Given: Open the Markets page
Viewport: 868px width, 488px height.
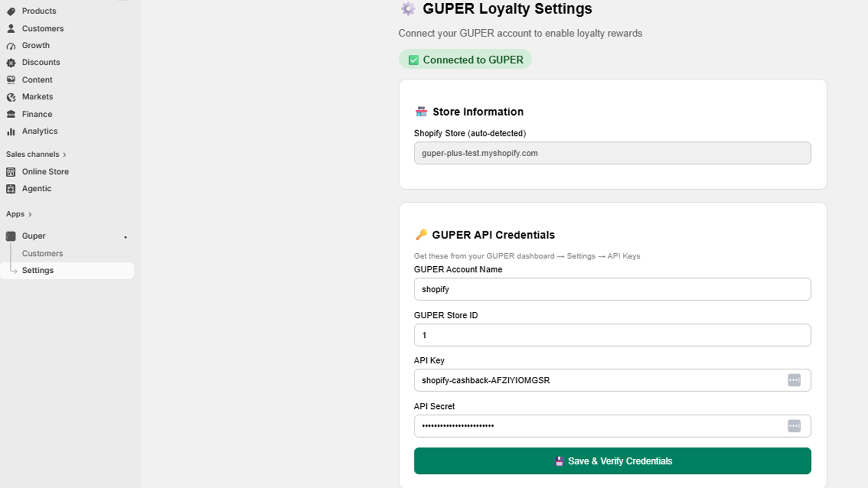Looking at the screenshot, I should 37,97.
